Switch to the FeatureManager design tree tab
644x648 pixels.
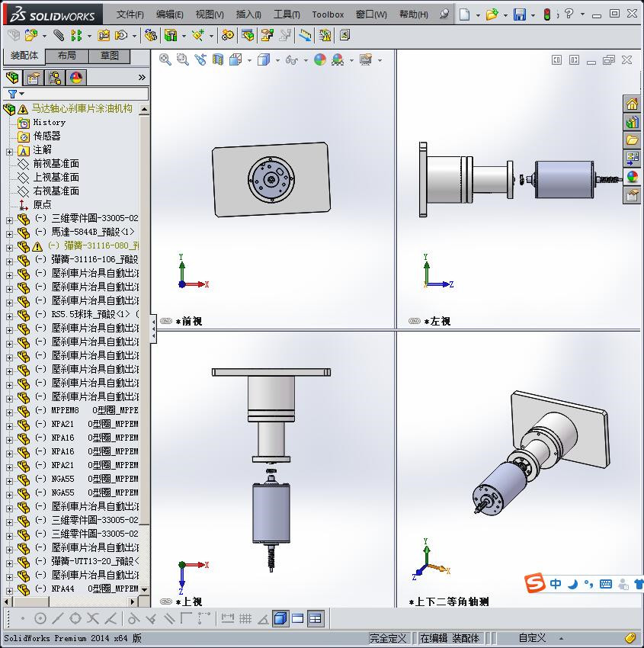tap(13, 77)
